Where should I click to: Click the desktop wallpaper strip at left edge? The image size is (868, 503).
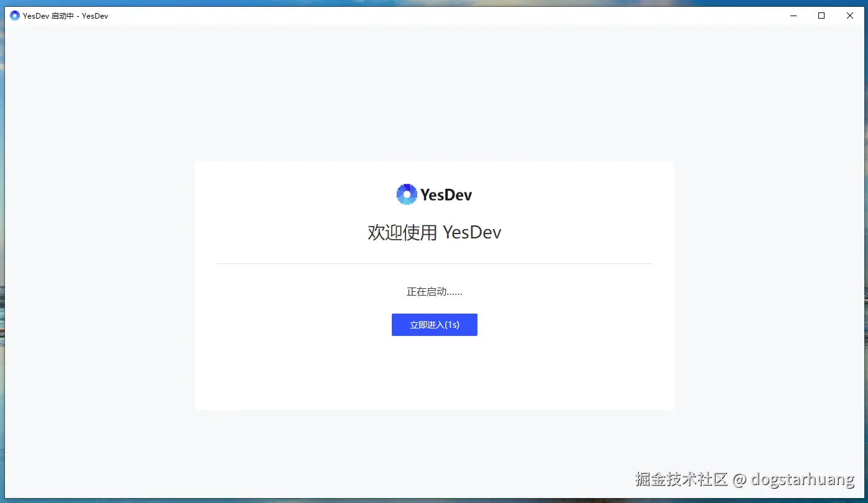2,248
